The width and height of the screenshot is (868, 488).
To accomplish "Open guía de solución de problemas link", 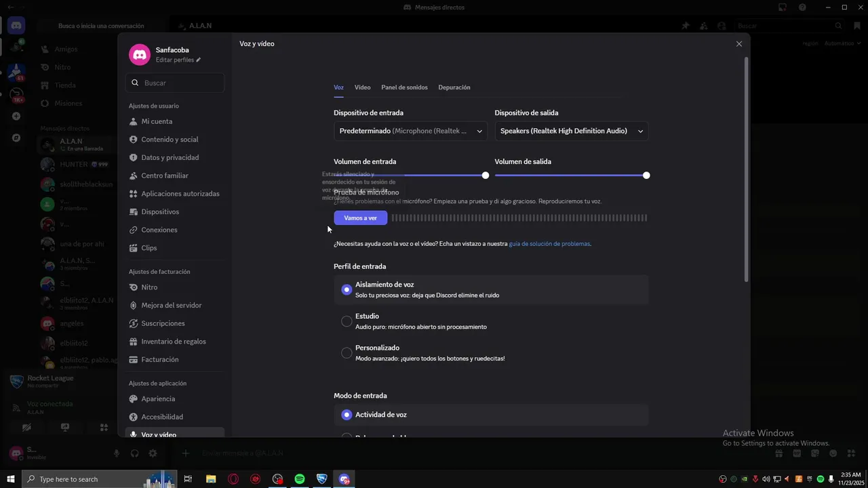I will click(x=549, y=244).
